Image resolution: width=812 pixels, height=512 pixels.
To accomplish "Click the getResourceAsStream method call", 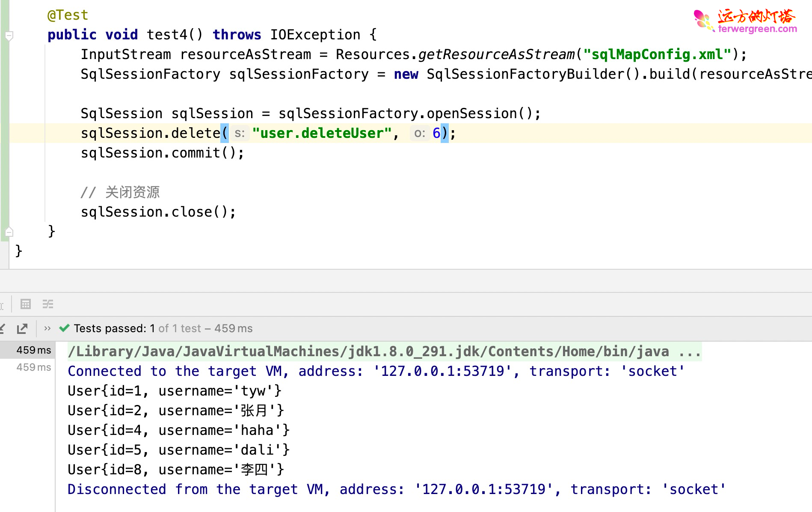I will click(496, 54).
